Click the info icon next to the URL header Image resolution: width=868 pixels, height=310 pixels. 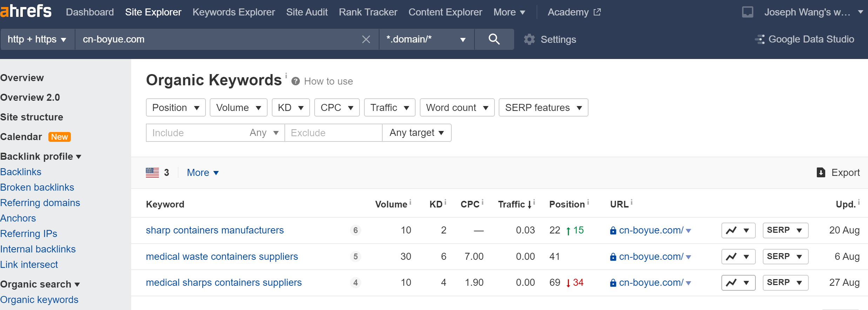(632, 202)
